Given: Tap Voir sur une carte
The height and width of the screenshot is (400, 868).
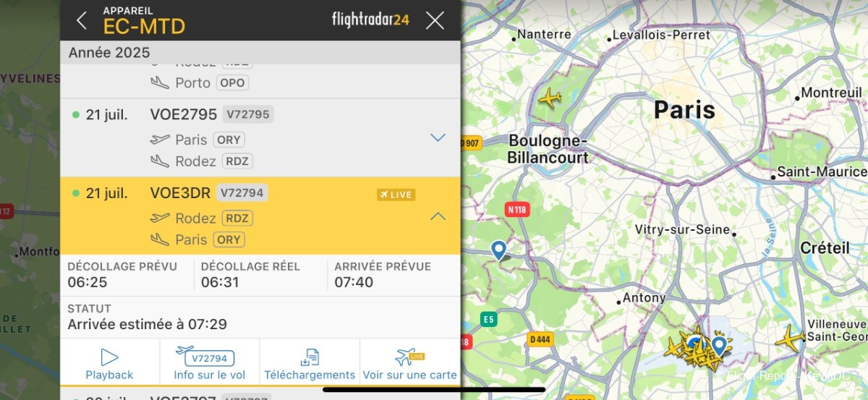Looking at the screenshot, I should pos(410,364).
